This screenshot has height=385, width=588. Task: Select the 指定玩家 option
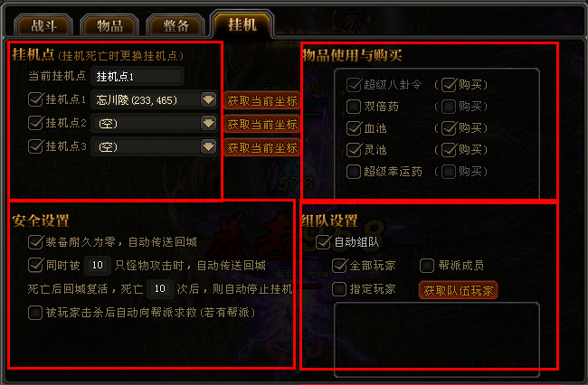pyautogui.click(x=339, y=289)
